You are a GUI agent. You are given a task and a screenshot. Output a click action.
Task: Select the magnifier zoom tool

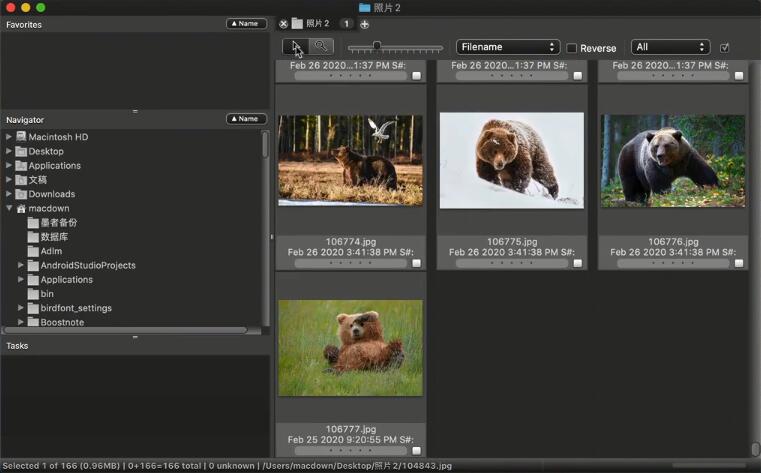click(321, 47)
